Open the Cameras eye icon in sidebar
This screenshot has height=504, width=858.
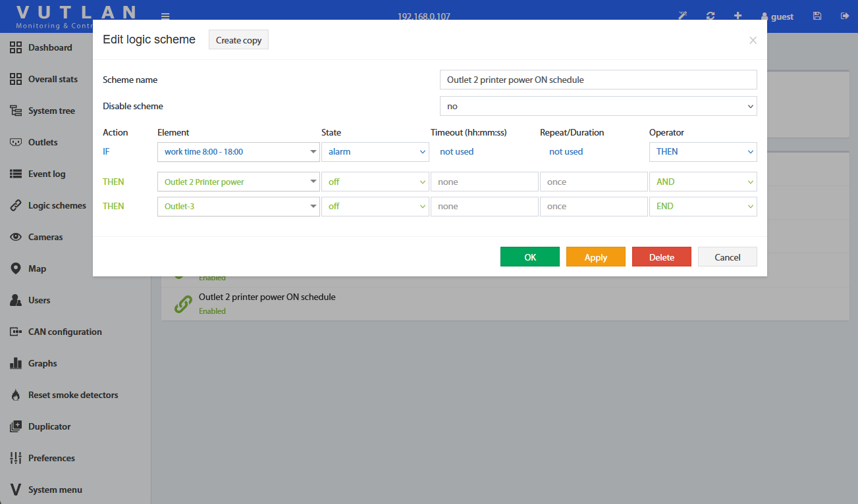16,237
